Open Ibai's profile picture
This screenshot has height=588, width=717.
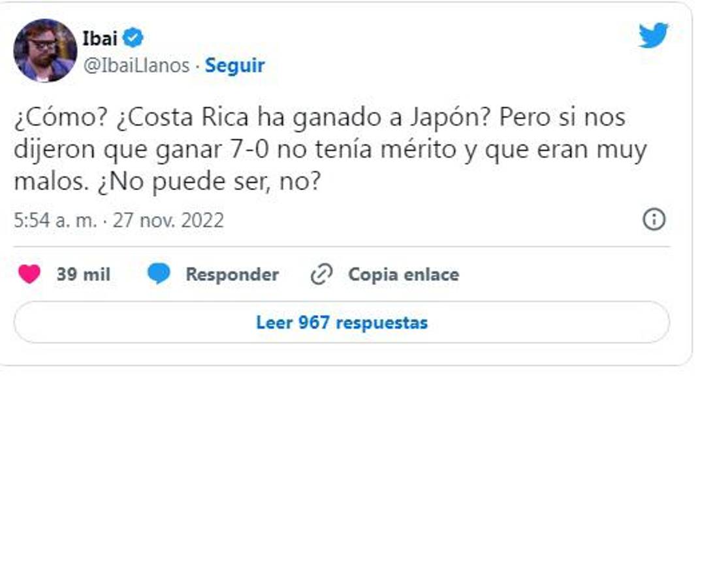pyautogui.click(x=45, y=50)
